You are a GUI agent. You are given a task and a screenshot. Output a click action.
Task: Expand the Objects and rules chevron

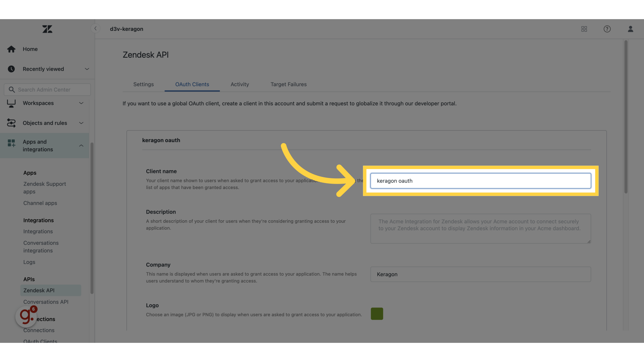pyautogui.click(x=81, y=123)
